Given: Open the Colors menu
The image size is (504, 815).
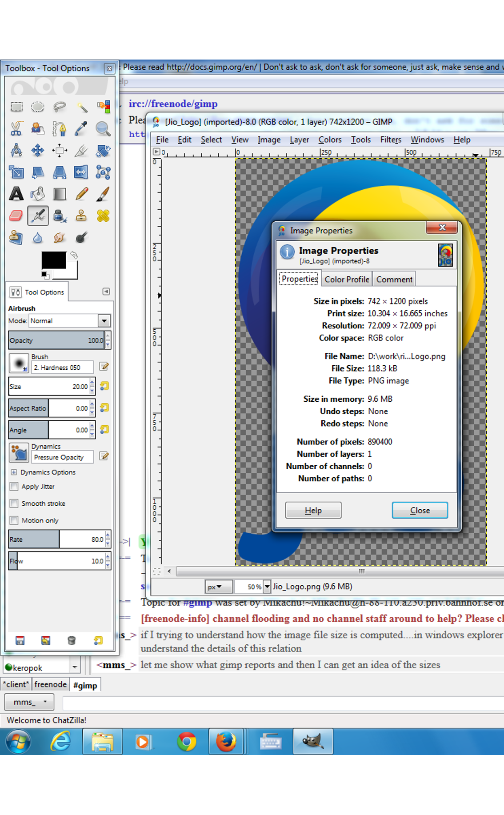Looking at the screenshot, I should (x=330, y=140).
